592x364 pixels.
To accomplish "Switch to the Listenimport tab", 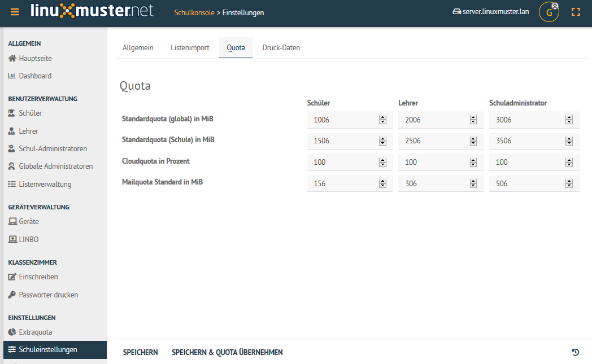I will pyautogui.click(x=190, y=48).
